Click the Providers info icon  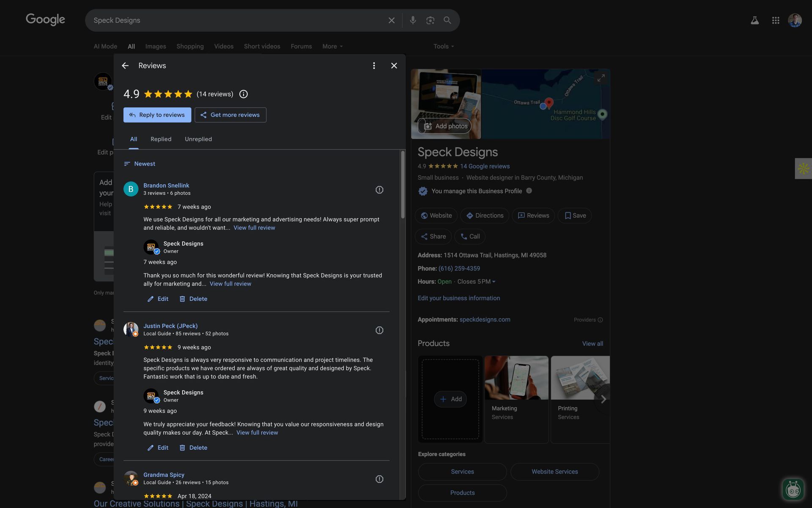point(600,320)
